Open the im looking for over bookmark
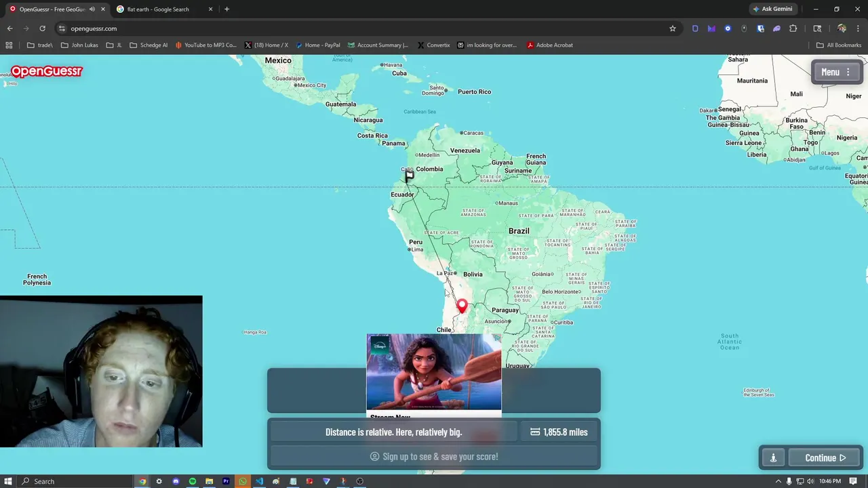 click(x=487, y=45)
